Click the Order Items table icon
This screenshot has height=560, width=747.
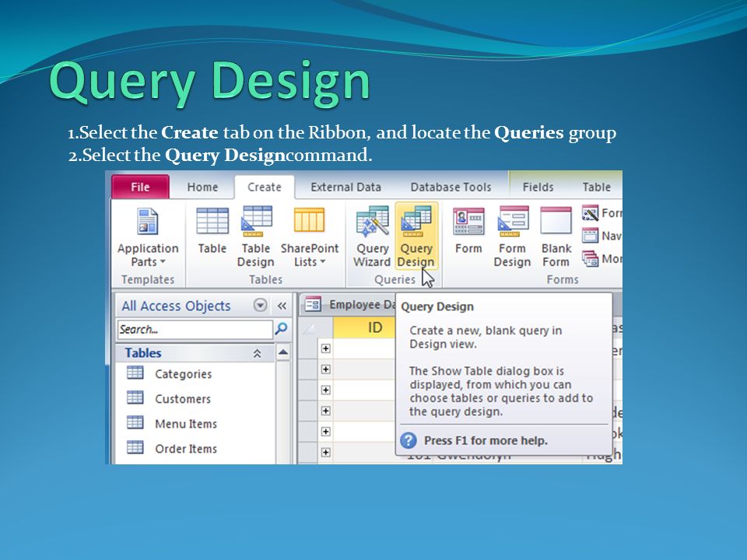(135, 447)
